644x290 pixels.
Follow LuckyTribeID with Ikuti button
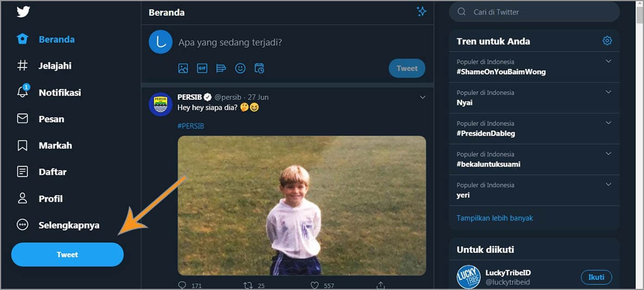[596, 277]
